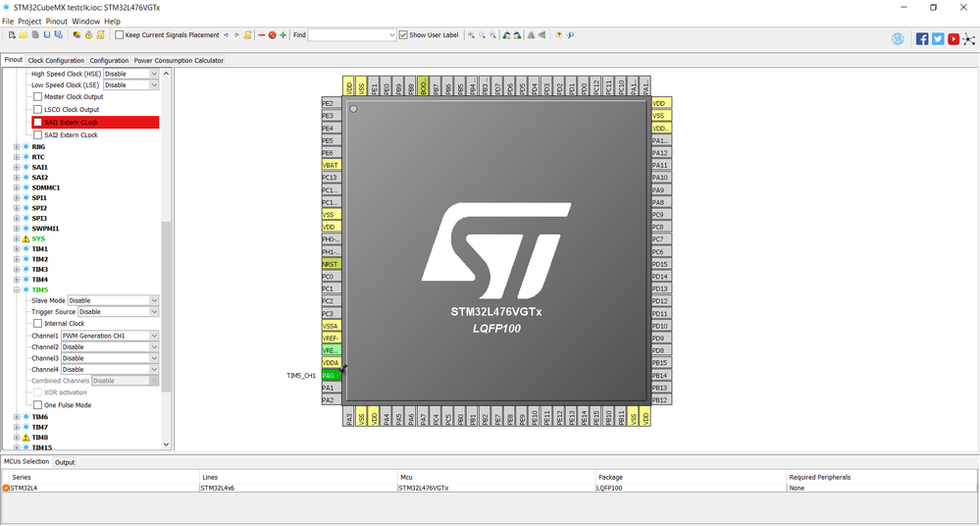Check the Master Clock Output box

[x=38, y=97]
